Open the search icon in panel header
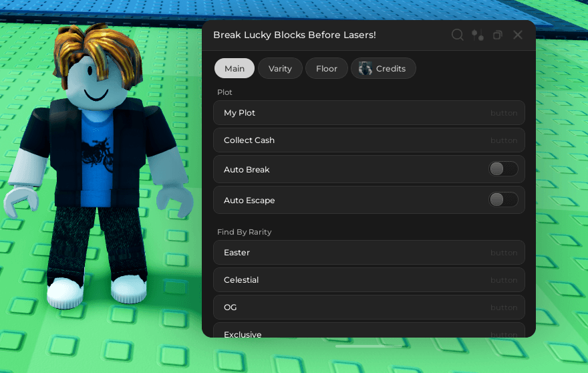The image size is (588, 373). (457, 35)
